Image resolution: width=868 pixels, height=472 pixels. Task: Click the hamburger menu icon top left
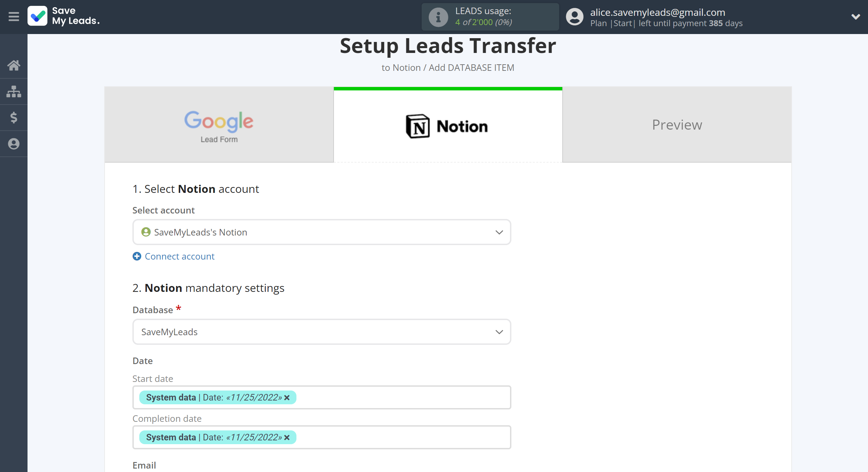click(13, 16)
